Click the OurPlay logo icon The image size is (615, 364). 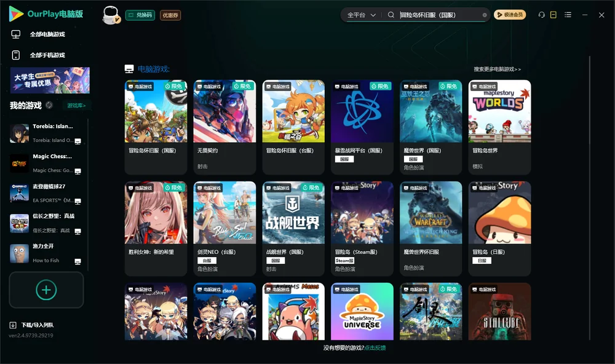(16, 14)
